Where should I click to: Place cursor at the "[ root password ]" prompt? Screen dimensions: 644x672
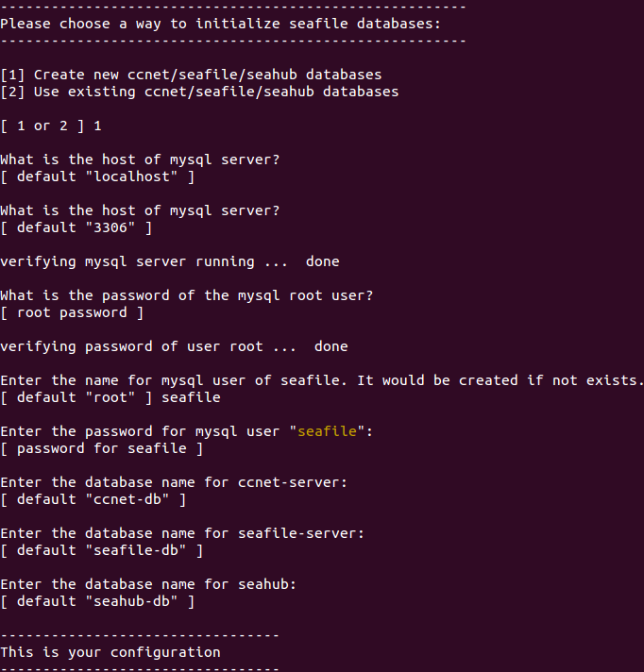point(72,312)
